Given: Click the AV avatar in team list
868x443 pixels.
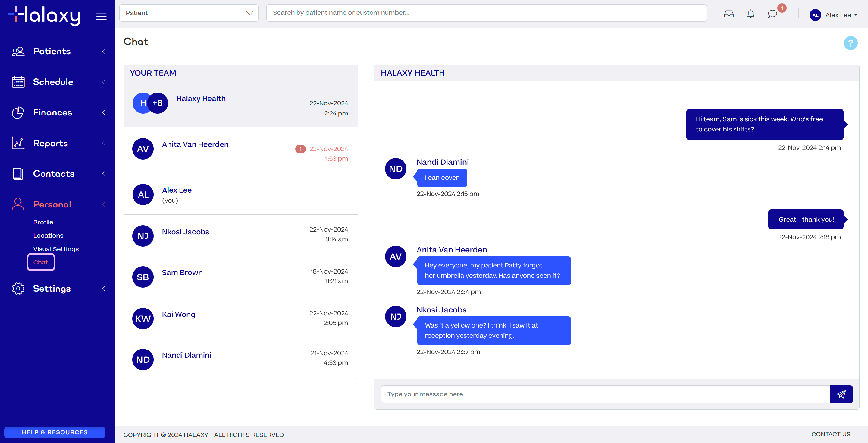Looking at the screenshot, I should point(143,149).
